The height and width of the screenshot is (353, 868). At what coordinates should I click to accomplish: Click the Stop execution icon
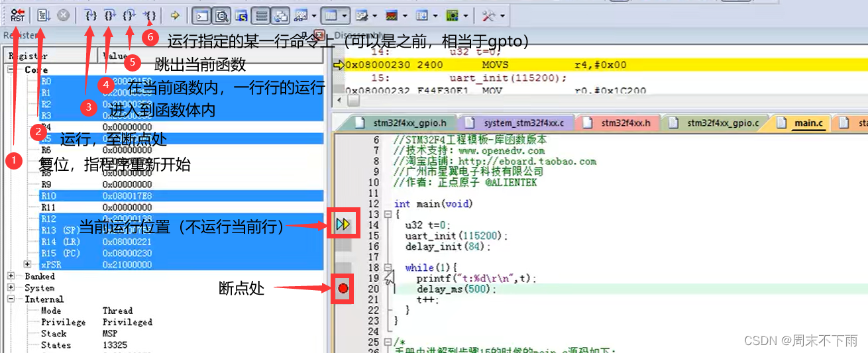64,15
